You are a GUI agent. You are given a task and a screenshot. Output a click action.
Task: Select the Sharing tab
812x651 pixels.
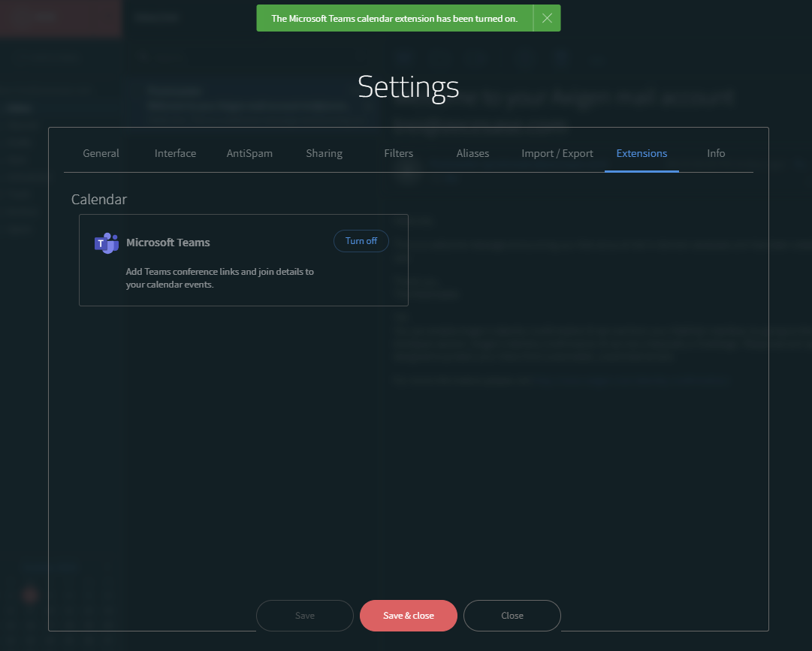click(x=324, y=153)
